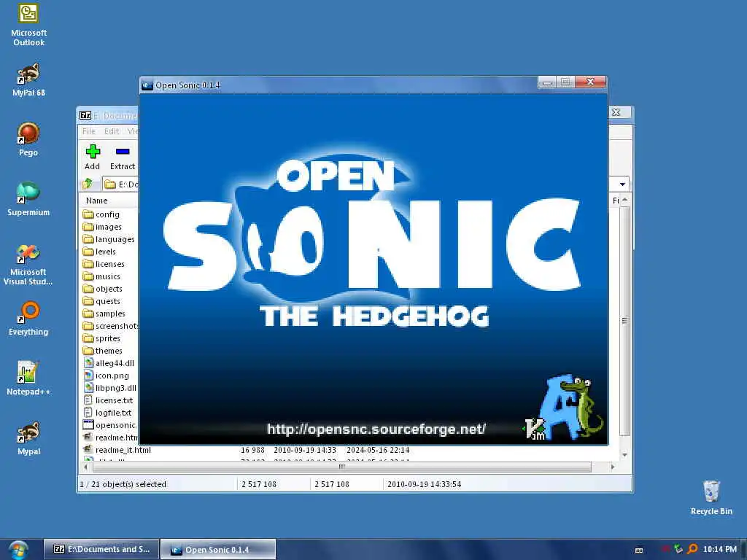Screen dimensions: 747x560
Task: Select libpng3.dll file
Action: point(109,388)
